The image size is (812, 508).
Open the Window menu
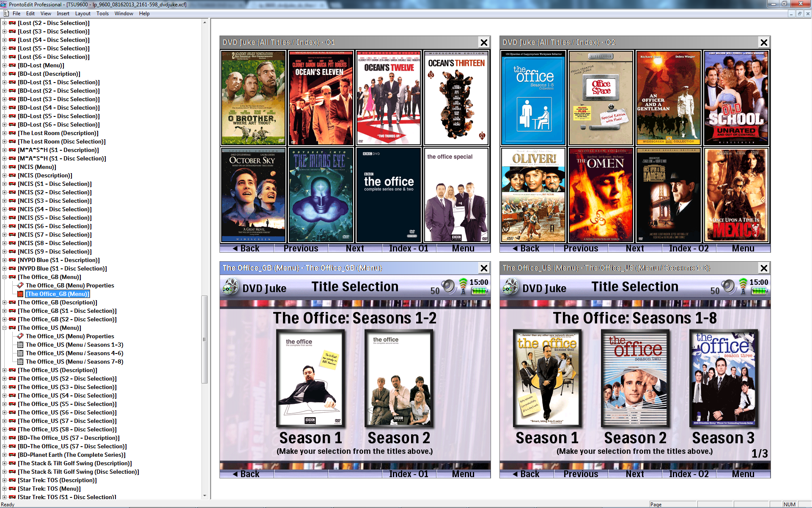pos(124,14)
